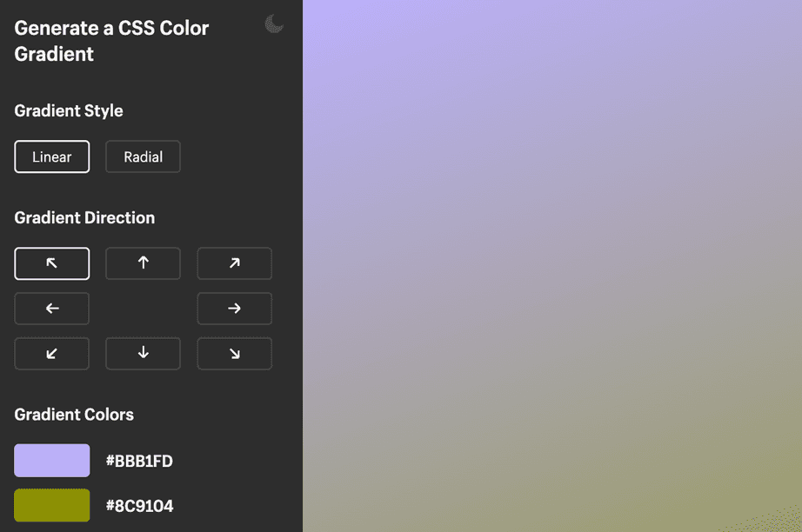802x532 pixels.
Task: Select the down-left diagonal direction arrow
Action: pos(51,354)
